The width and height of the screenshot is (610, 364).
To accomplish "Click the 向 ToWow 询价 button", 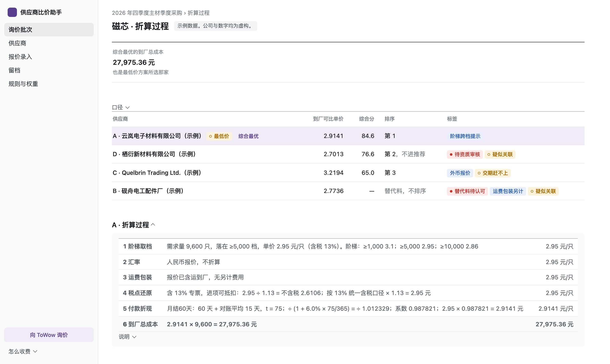I will tap(49, 335).
